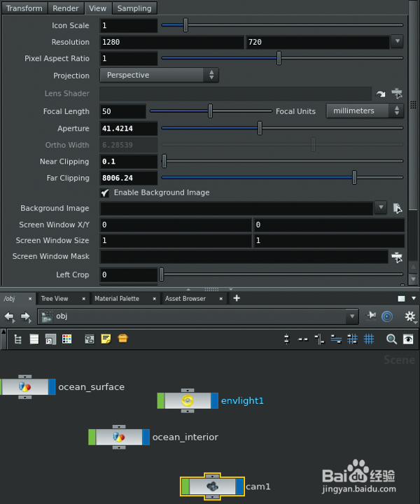Screen dimensions: 420x504
Task: Open the Projection dropdown
Action: point(159,75)
